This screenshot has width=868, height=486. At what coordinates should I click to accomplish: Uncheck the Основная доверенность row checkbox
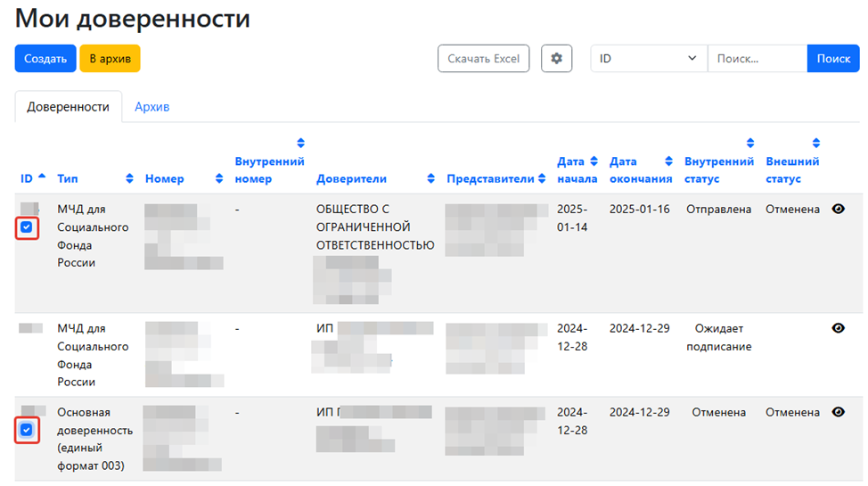[27, 431]
